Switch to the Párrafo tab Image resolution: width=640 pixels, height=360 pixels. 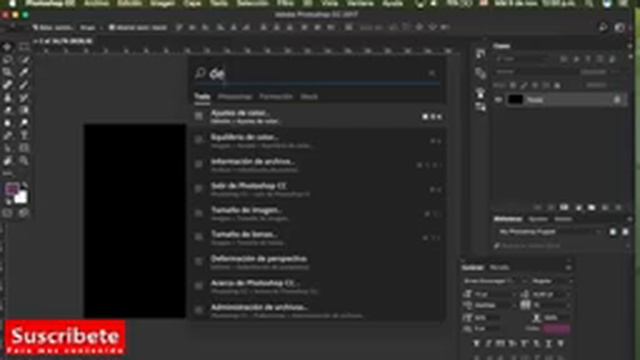click(x=500, y=268)
